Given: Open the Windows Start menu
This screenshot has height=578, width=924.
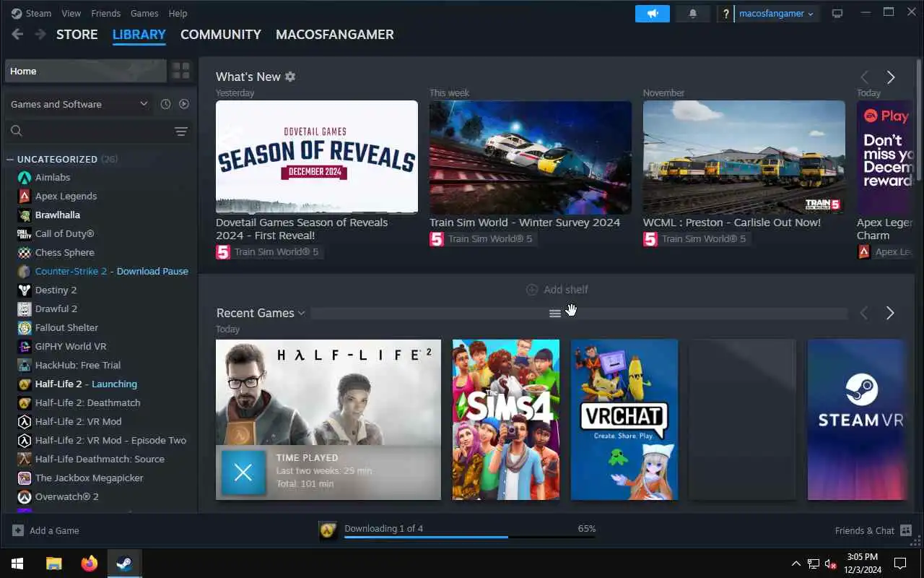Looking at the screenshot, I should [x=17, y=564].
